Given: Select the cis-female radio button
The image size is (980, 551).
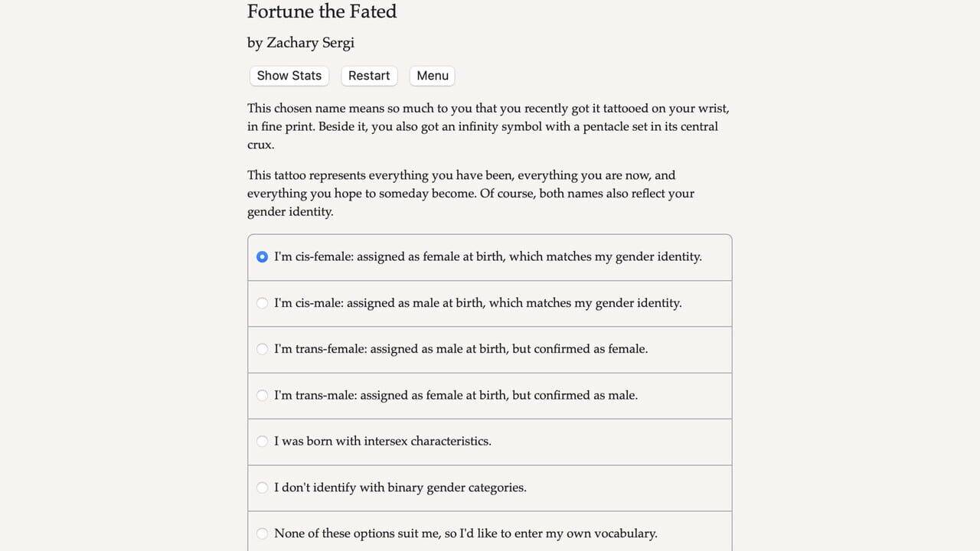Looking at the screenshot, I should click(262, 257).
